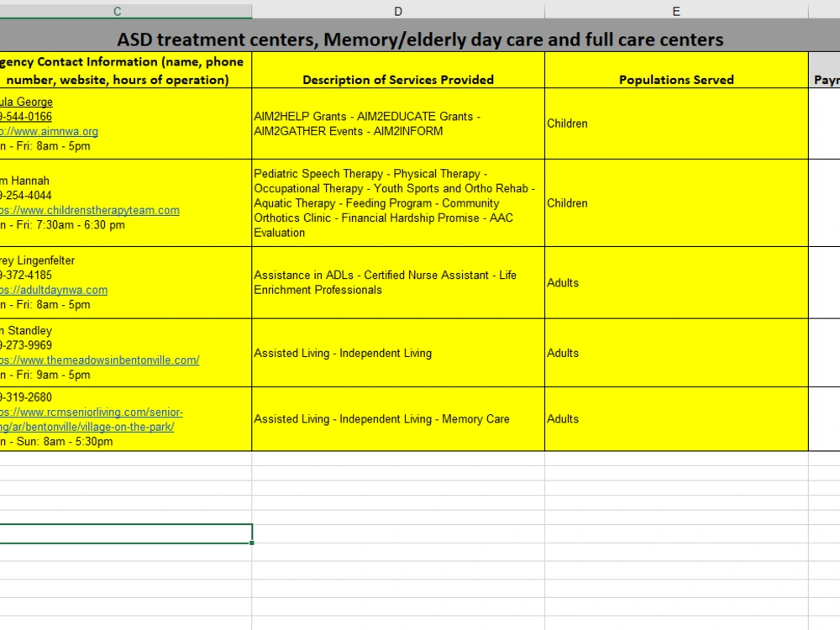This screenshot has width=840, height=630.
Task: Open the rcmseniorliving.com senior living link
Action: tap(91, 419)
